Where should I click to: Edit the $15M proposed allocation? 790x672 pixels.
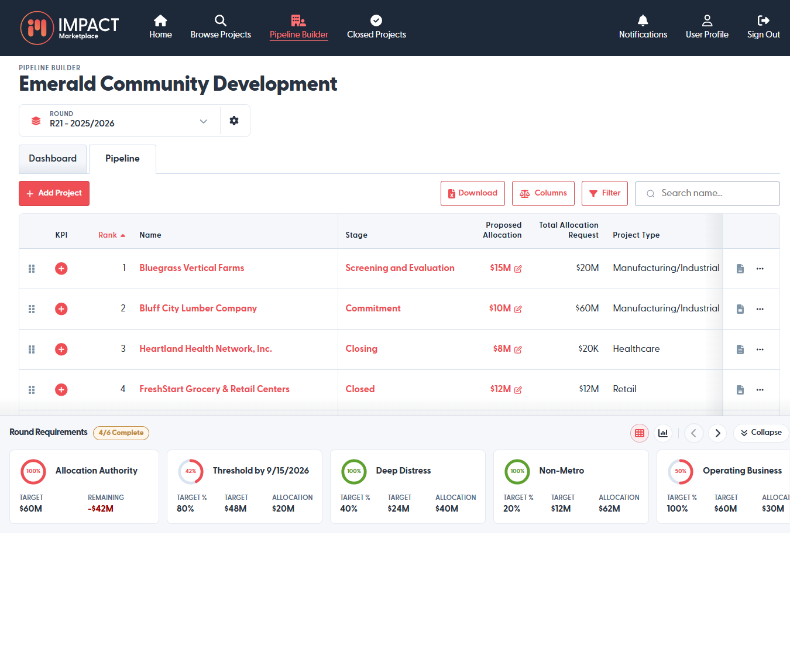tap(518, 269)
